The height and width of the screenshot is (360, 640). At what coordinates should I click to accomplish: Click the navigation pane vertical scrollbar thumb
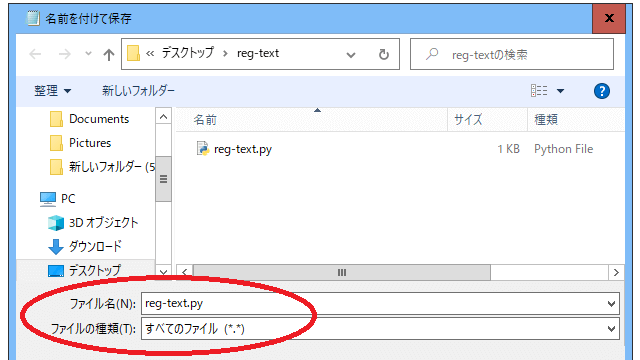click(163, 179)
